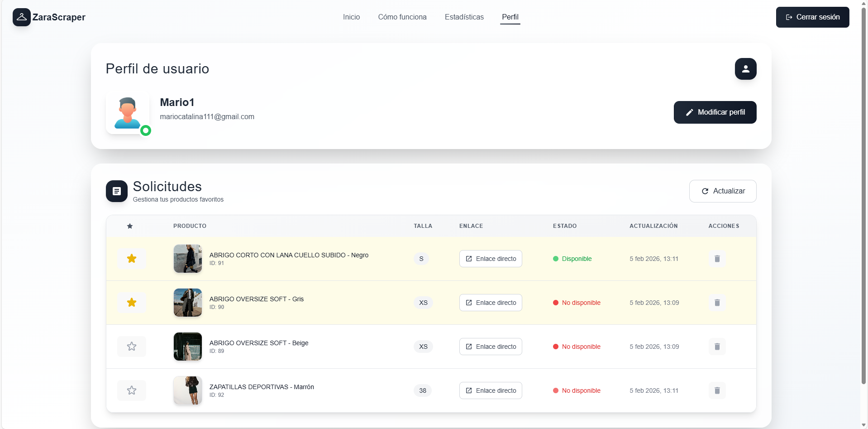
Task: Mark ABRIGO OVERSIZE SOFT Beige as favorite
Action: pos(132,347)
